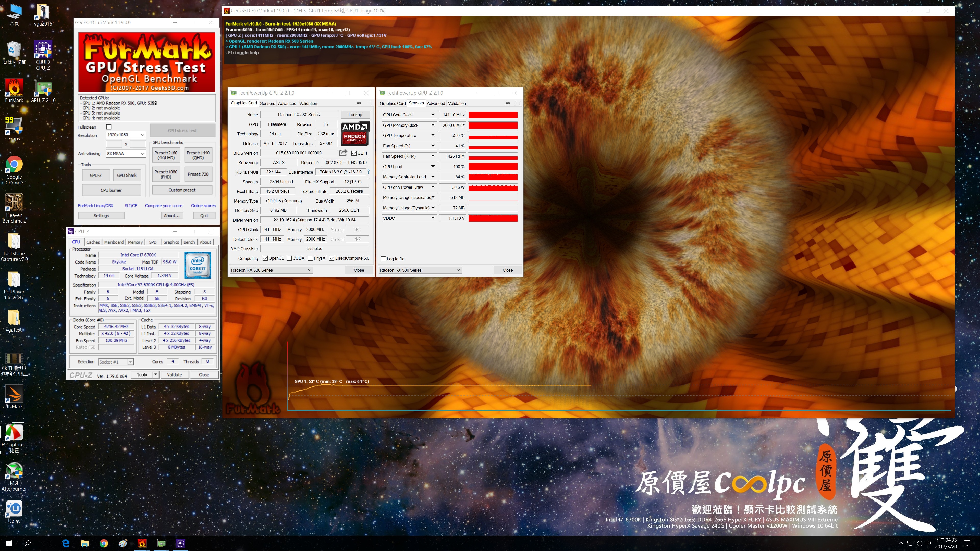Image resolution: width=980 pixels, height=551 pixels.
Task: Open GPU Temperature sensor dropdown arrow
Action: pyautogui.click(x=433, y=135)
